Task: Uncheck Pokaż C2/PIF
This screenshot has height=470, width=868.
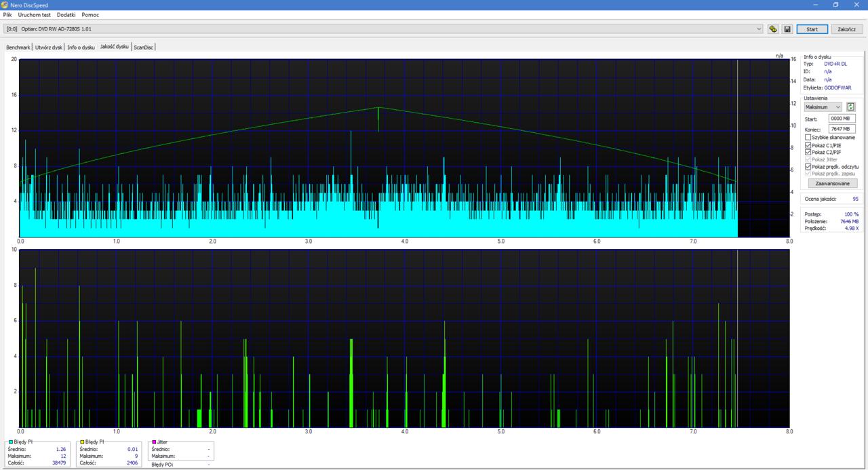Action: [x=808, y=153]
